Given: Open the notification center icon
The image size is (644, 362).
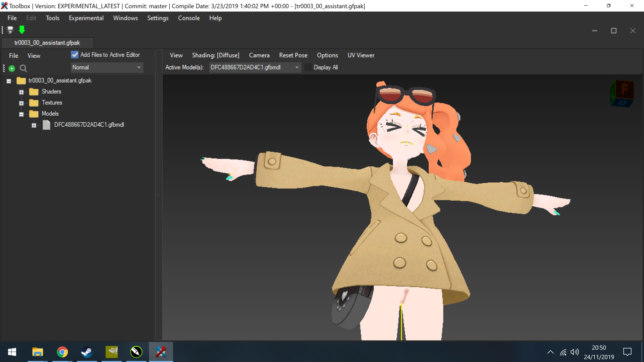Looking at the screenshot, I should click(x=627, y=352).
